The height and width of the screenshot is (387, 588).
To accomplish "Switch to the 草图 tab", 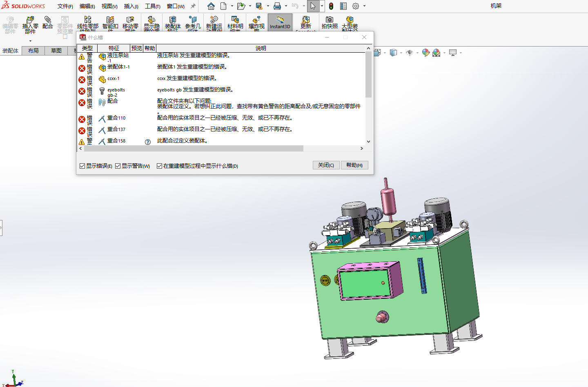I will 56,51.
